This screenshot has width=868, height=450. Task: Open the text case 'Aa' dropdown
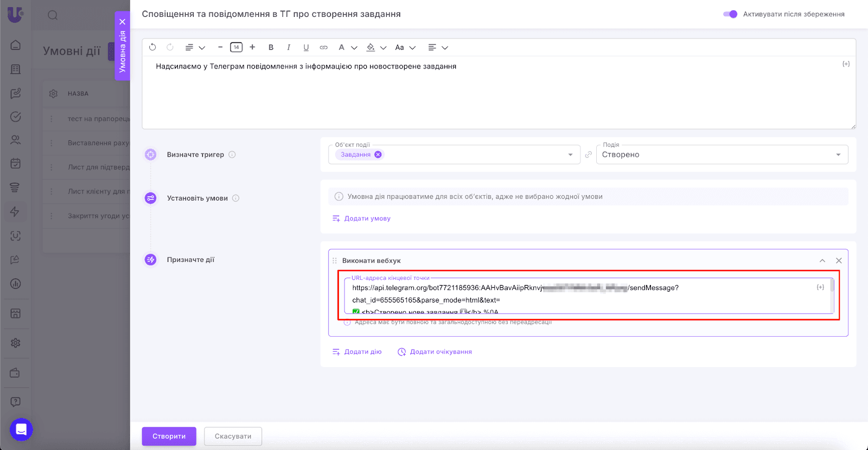point(405,48)
